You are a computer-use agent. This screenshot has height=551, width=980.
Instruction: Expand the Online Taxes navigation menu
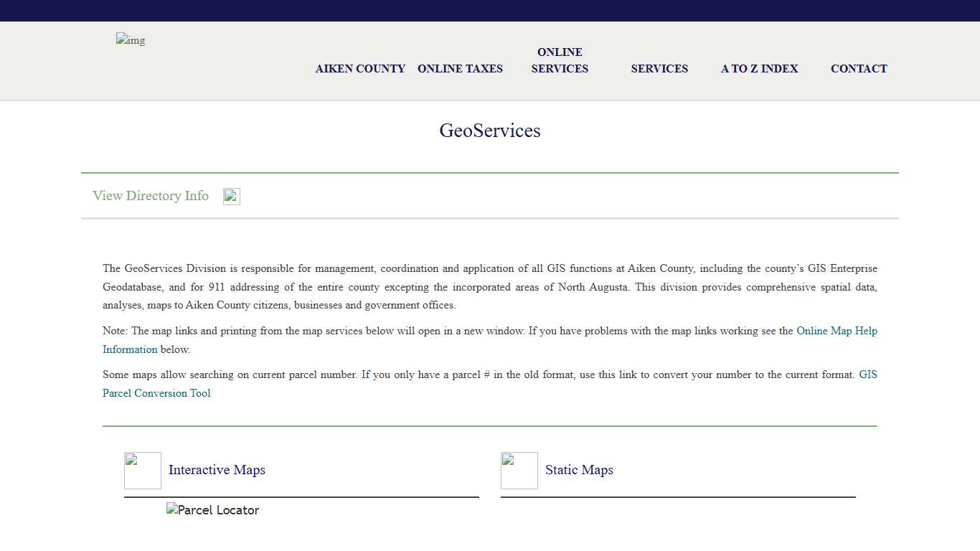coord(460,68)
